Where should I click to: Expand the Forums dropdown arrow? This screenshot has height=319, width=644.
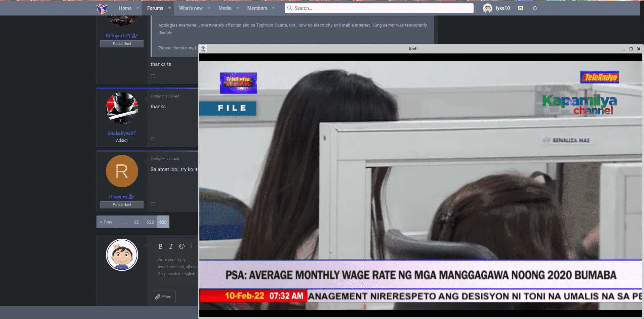coord(169,8)
